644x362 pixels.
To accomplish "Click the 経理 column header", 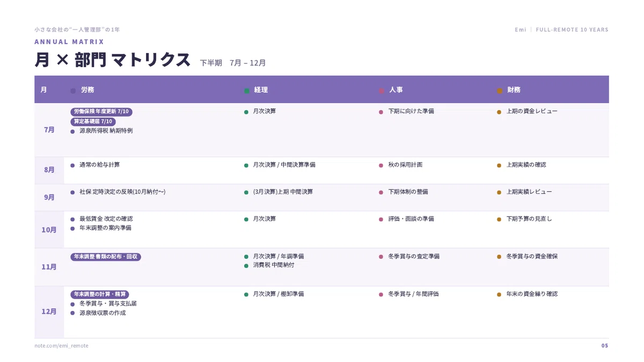I will (x=261, y=90).
